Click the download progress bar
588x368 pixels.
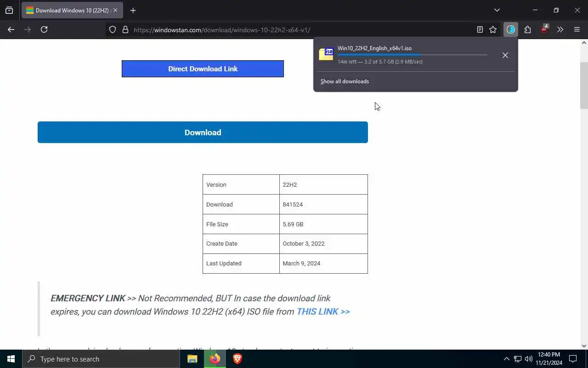(412, 55)
